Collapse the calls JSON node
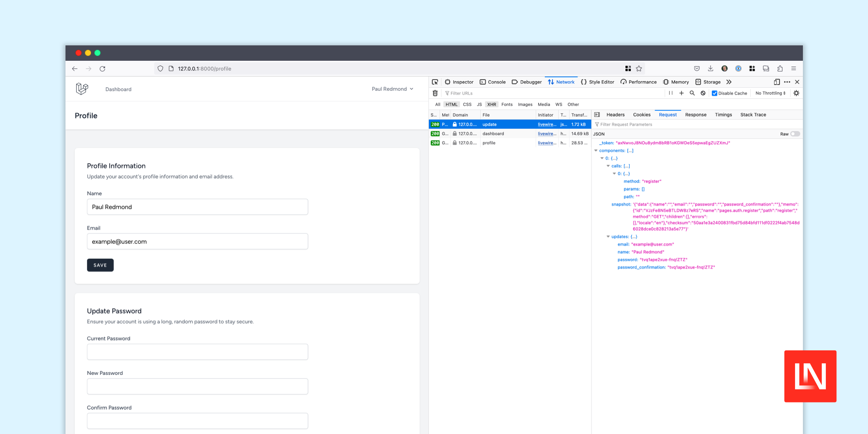Image resolution: width=868 pixels, height=434 pixels. tap(608, 166)
